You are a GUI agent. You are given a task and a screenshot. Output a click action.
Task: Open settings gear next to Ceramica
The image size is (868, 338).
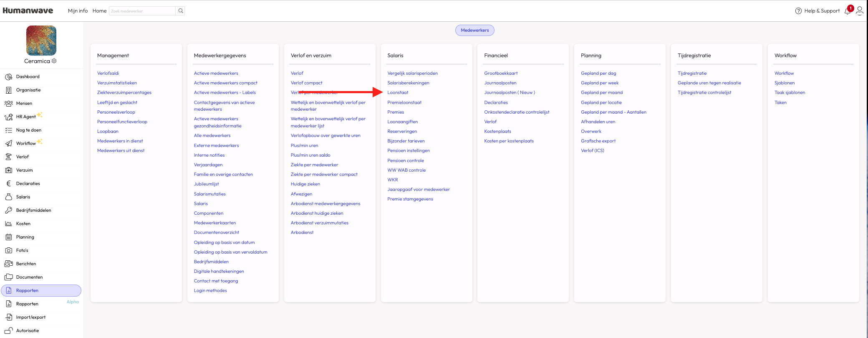pos(54,61)
